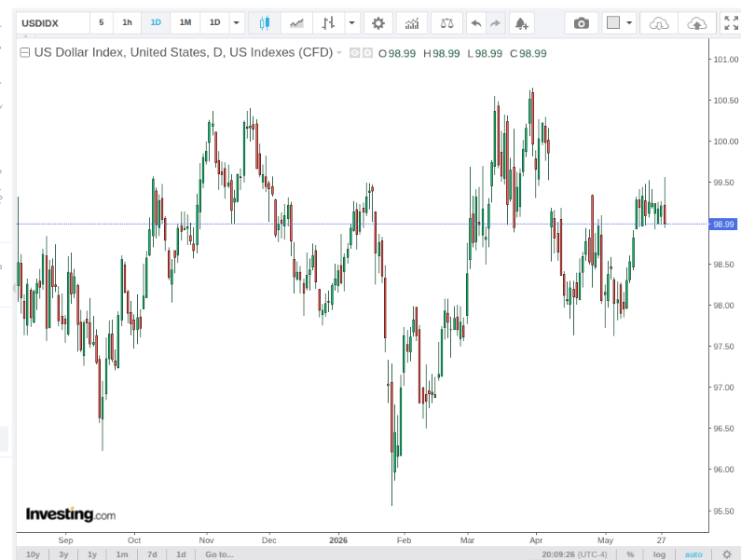Enter fullscreen mode

(x=731, y=22)
